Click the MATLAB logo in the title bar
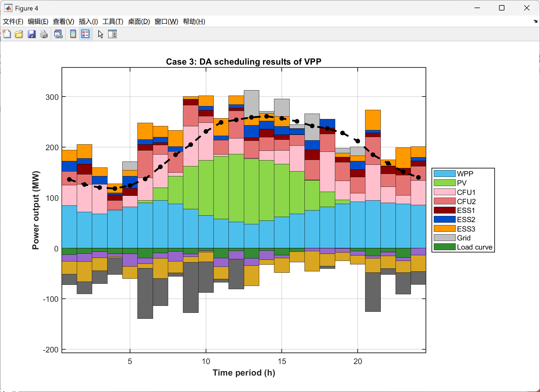The image size is (540, 392). (x=8, y=8)
